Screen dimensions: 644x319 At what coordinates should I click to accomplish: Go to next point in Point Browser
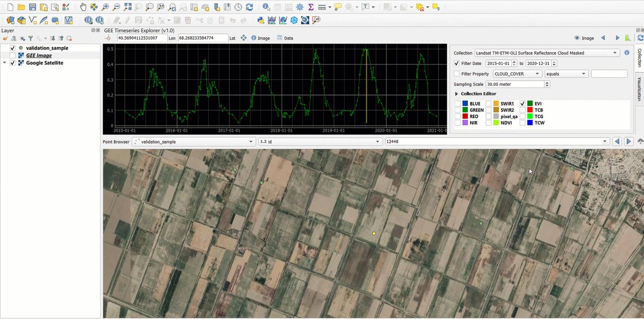click(x=628, y=141)
